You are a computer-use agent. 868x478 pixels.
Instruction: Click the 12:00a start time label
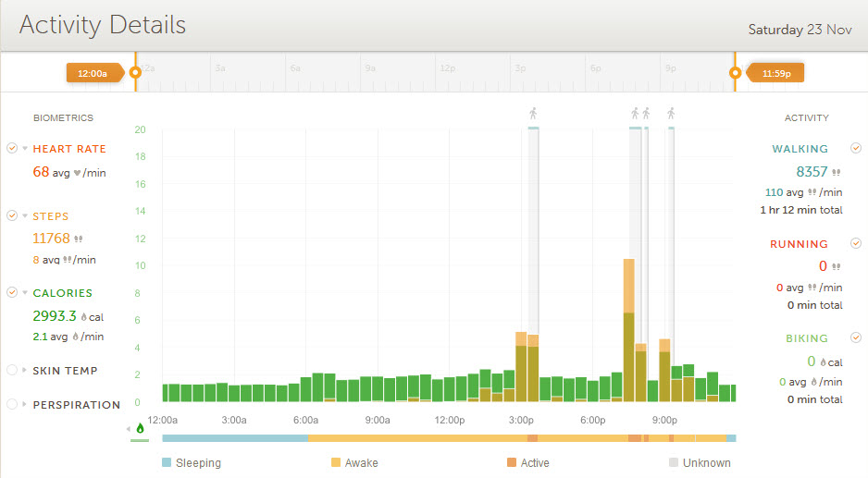[x=93, y=73]
